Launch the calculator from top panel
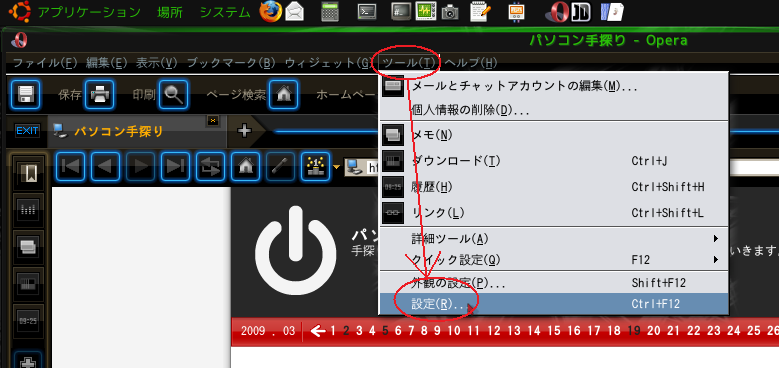 pyautogui.click(x=330, y=12)
